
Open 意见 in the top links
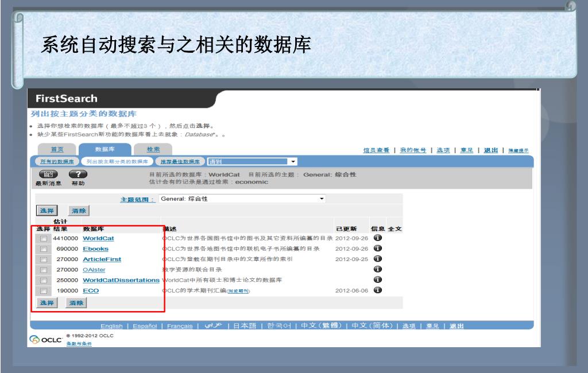tap(466, 150)
